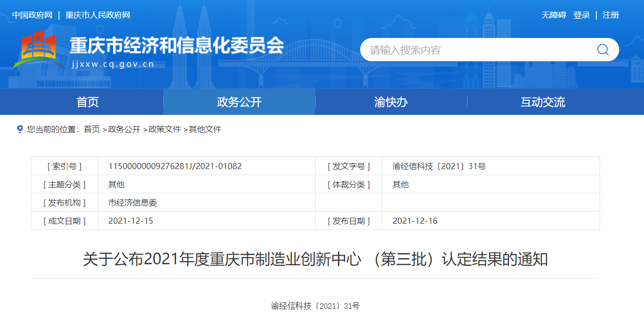
Task: Enable 无障碍 accessibility mode
Action: click(x=553, y=15)
